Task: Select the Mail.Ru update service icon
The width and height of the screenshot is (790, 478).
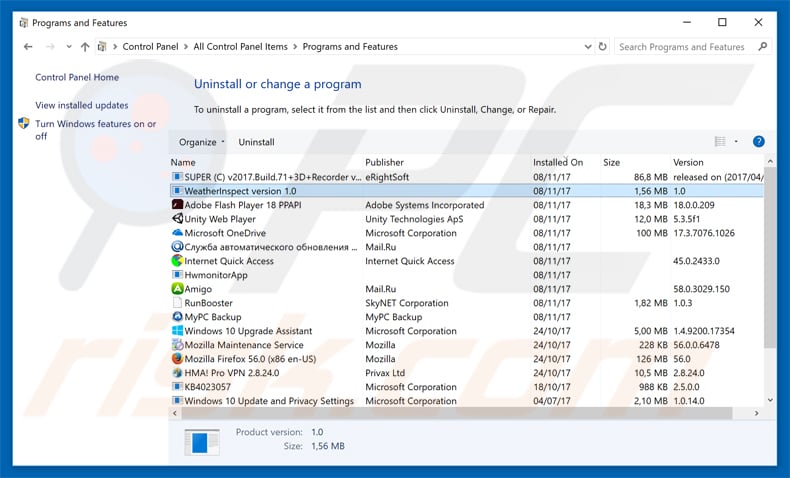Action: 177,247
